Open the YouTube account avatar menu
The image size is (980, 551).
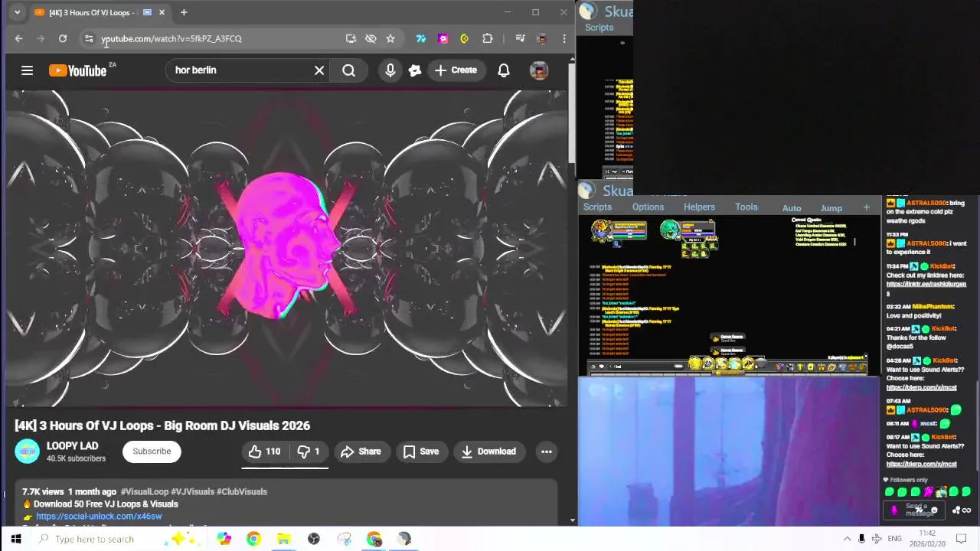pyautogui.click(x=539, y=70)
